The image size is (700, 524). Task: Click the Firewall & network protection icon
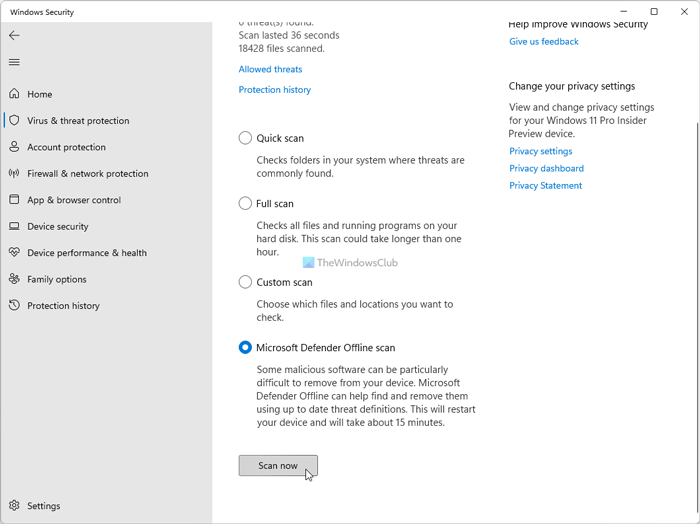point(14,173)
